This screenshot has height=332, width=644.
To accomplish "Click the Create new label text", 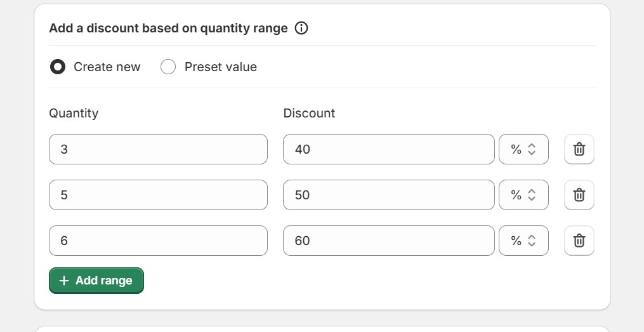I will [107, 67].
